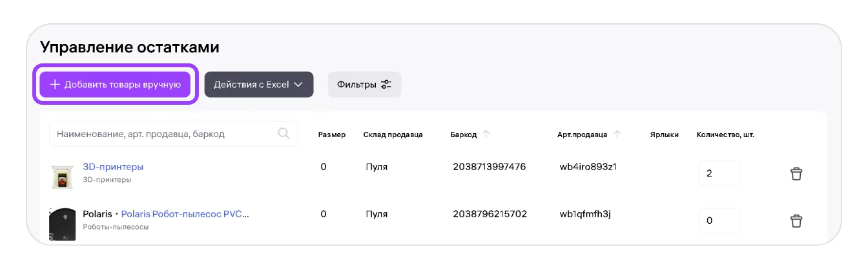Expand the Действия с Excel dropdown
Image resolution: width=868 pixels, height=269 pixels.
(x=259, y=85)
